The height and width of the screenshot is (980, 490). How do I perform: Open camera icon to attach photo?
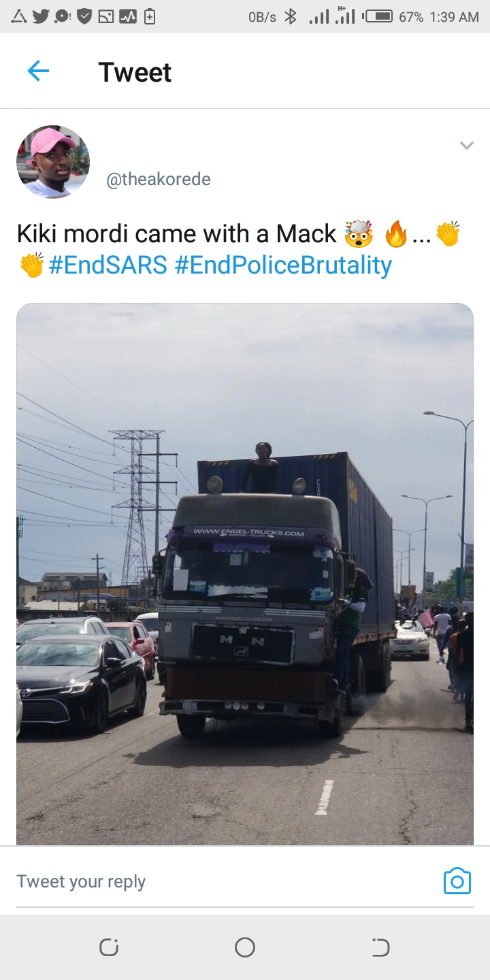457,881
